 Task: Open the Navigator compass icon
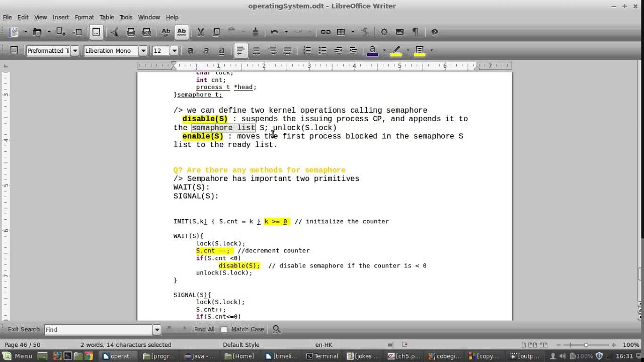click(384, 32)
